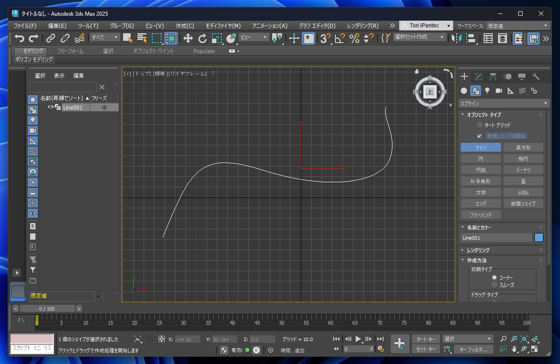Click the フリーハンド shape button
The width and height of the screenshot is (560, 364).
coord(481,215)
